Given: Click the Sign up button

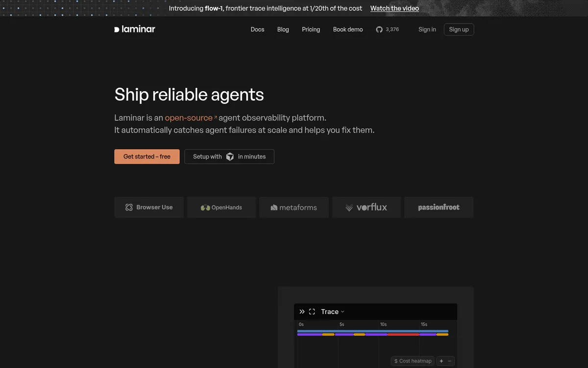Looking at the screenshot, I should click(x=459, y=29).
